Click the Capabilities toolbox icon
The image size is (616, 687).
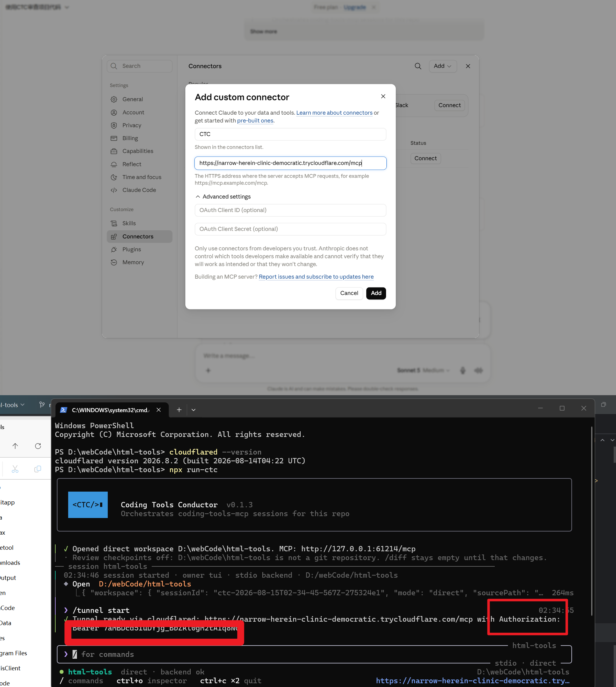114,151
